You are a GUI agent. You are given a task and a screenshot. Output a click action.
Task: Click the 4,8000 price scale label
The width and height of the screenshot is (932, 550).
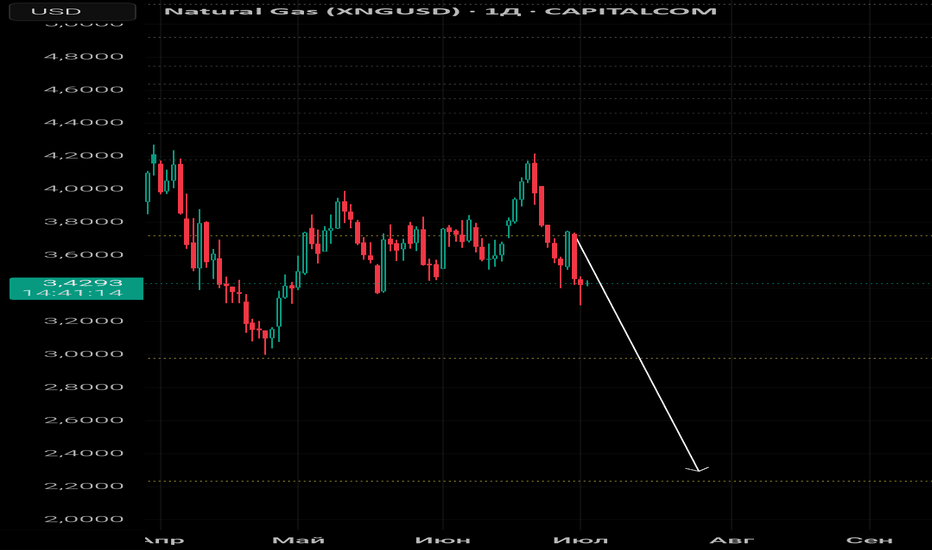point(84,56)
